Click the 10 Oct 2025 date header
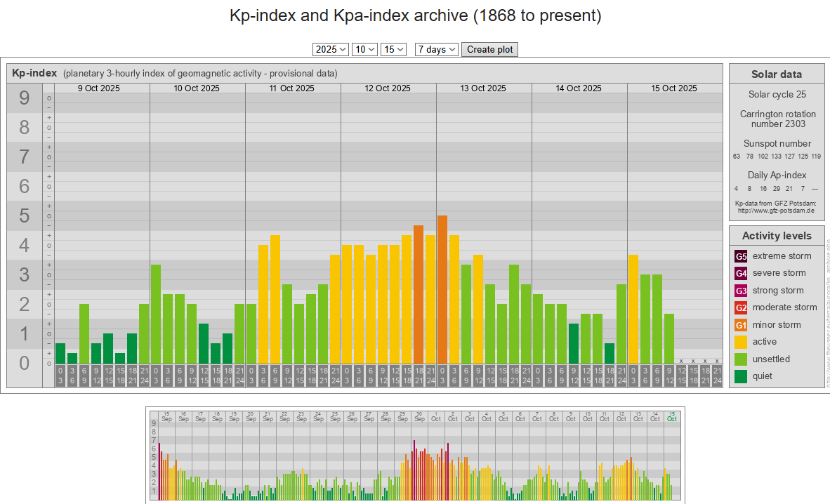 [x=197, y=88]
